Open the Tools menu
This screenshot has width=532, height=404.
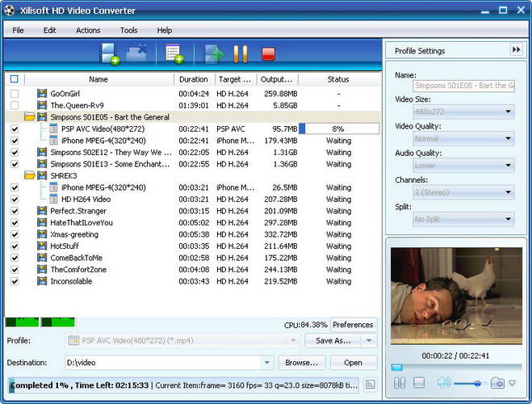(x=128, y=30)
